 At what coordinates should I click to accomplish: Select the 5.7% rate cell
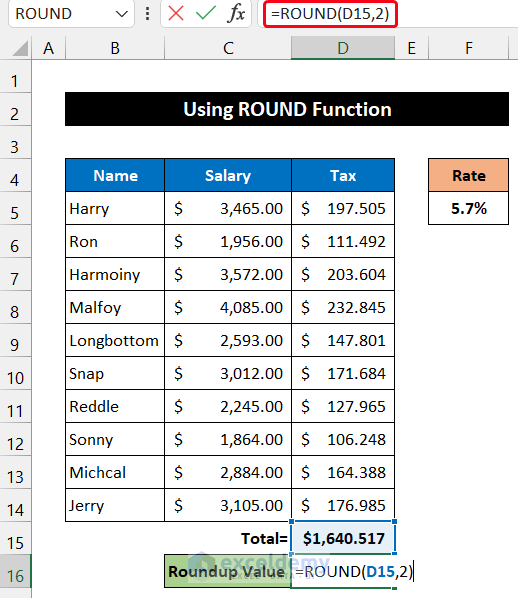[x=468, y=208]
